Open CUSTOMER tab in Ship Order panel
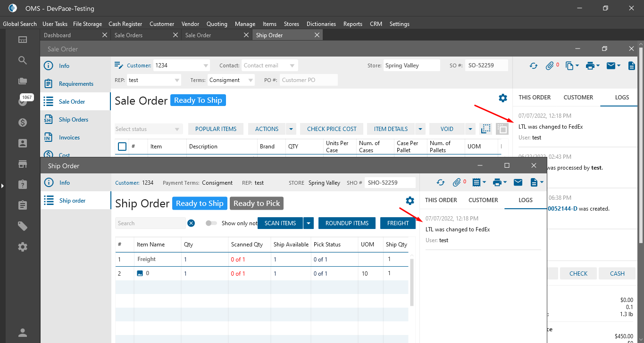Screen dimensions: 644x343 point(483,200)
